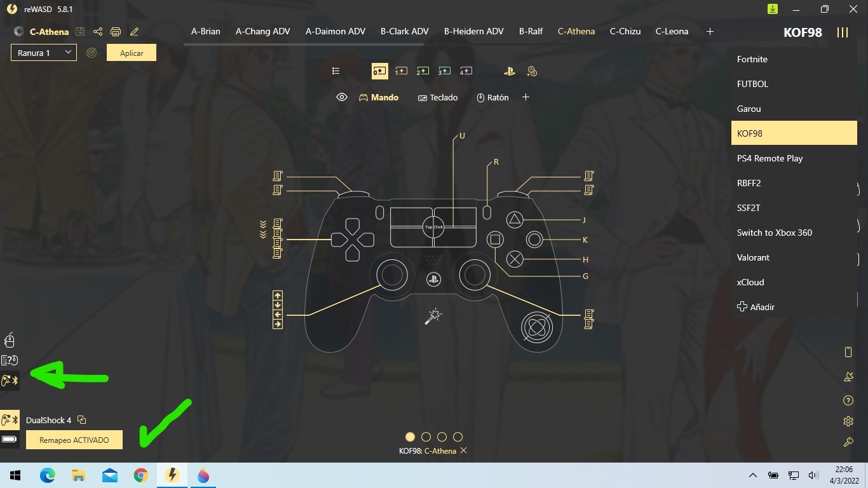Share the C-Athena config
Viewport: 868px width, 488px height.
[x=98, y=32]
